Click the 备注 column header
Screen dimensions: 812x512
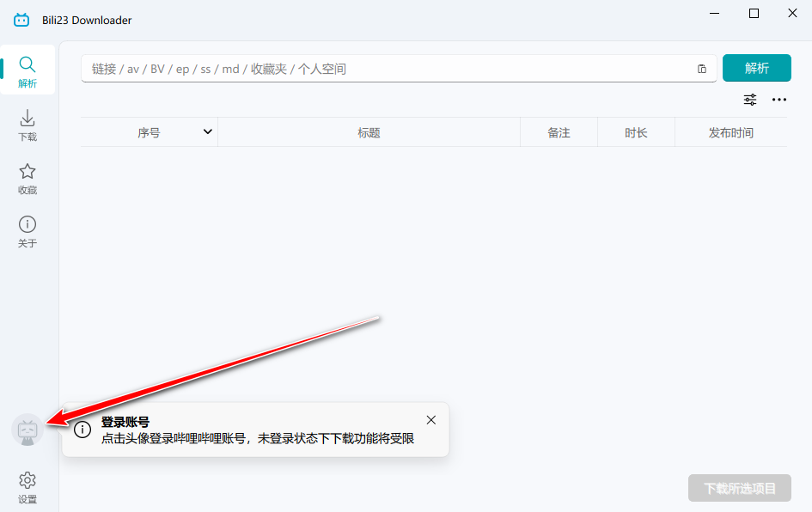[x=559, y=132]
